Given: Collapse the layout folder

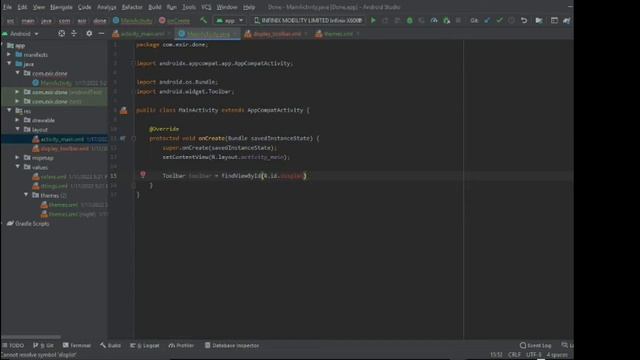Looking at the screenshot, I should [17, 129].
